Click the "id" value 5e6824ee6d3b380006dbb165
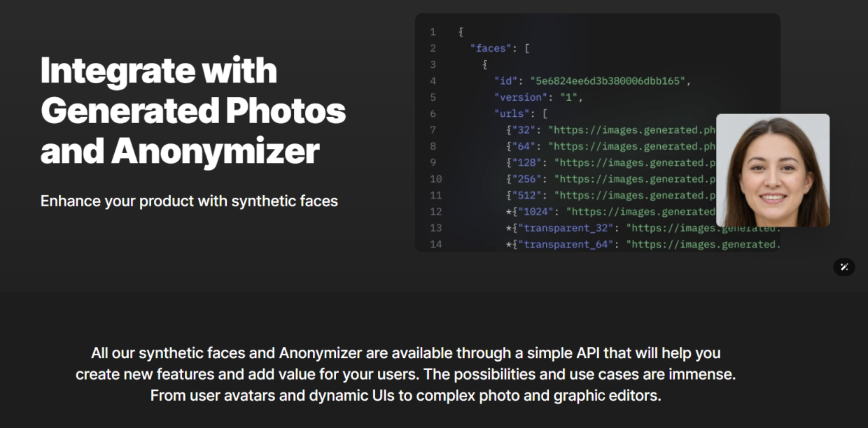 tap(608, 81)
